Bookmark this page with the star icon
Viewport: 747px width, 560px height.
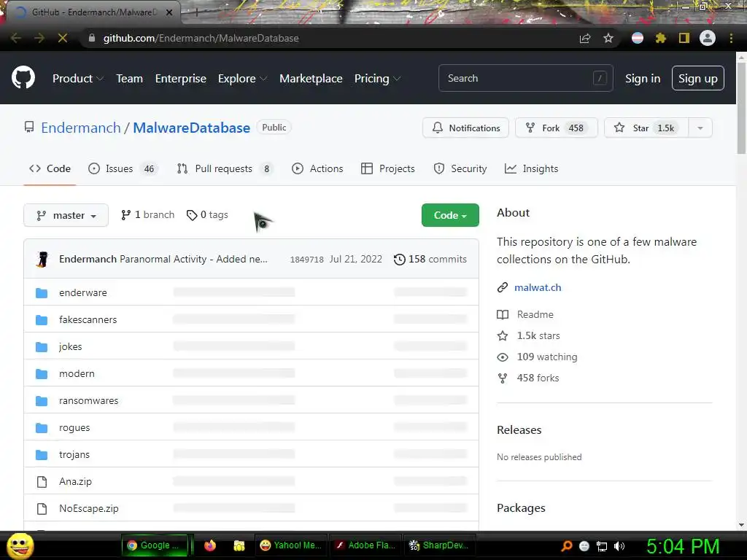pyautogui.click(x=608, y=38)
